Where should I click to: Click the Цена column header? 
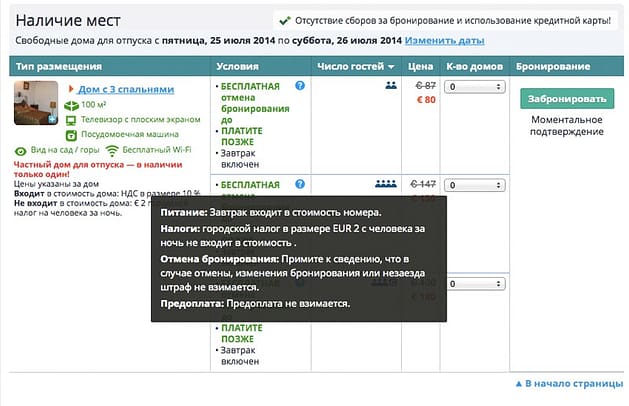[x=421, y=67]
